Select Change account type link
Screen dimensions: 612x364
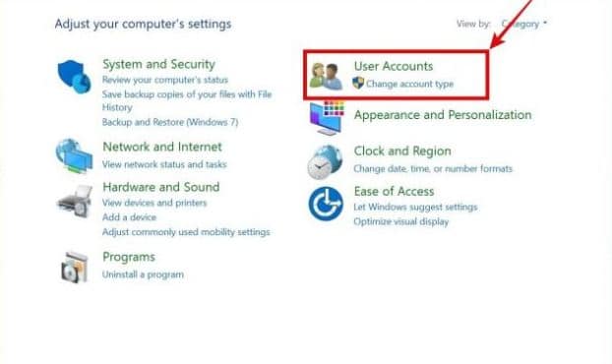(410, 84)
